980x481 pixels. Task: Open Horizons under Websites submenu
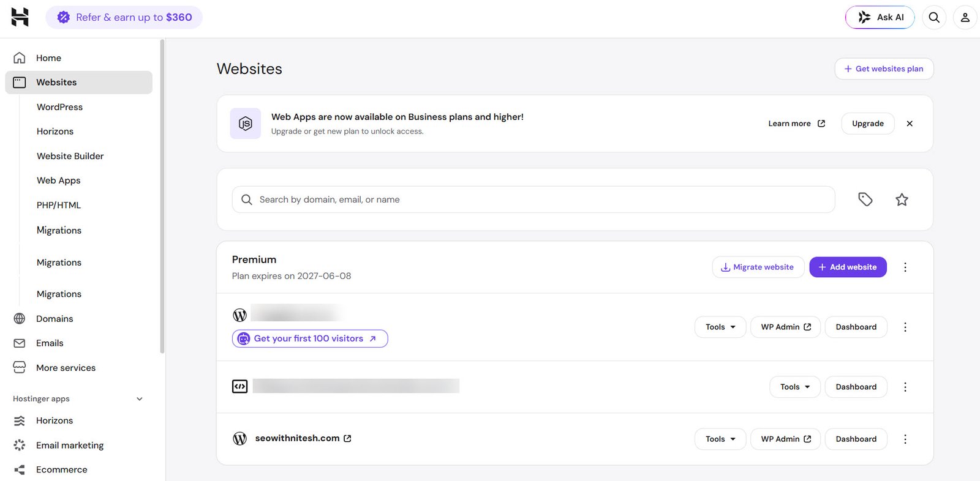coord(55,131)
